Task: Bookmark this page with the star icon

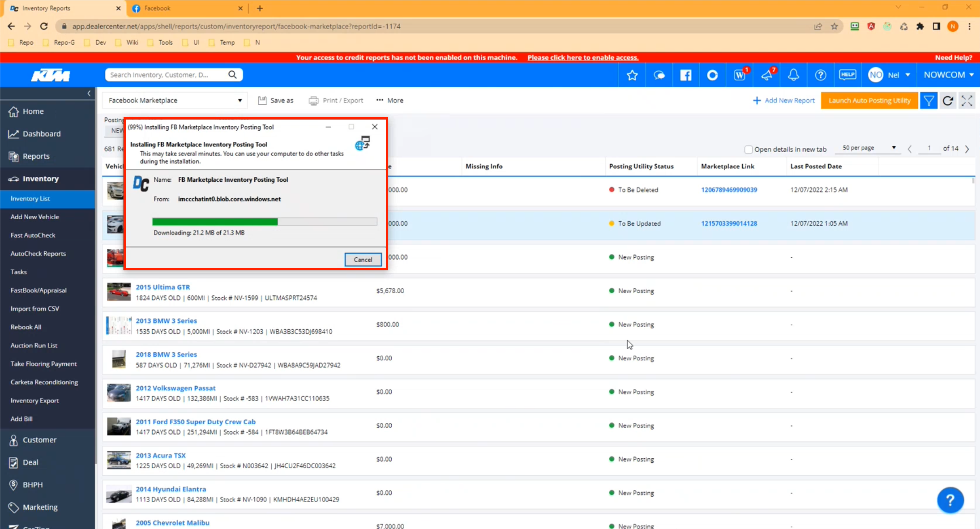Action: click(834, 26)
